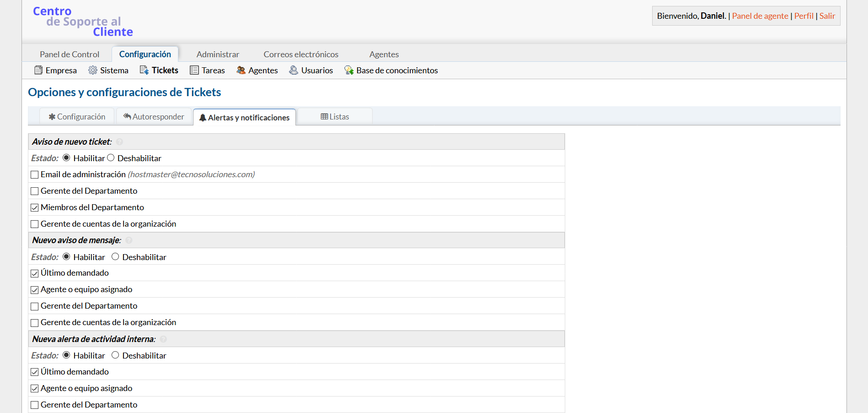
Task: Check Gerente de cuentas under Nuevo aviso de mensaje
Action: (35, 323)
